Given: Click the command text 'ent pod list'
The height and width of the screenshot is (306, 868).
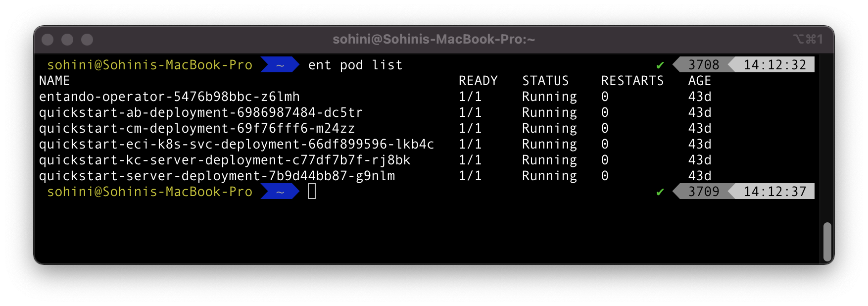Looking at the screenshot, I should coord(355,65).
